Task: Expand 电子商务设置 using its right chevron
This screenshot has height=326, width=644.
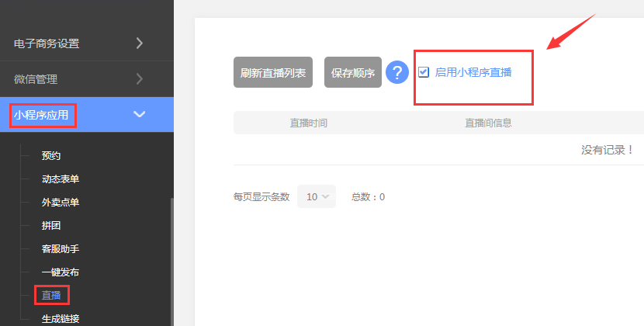Action: pos(140,43)
